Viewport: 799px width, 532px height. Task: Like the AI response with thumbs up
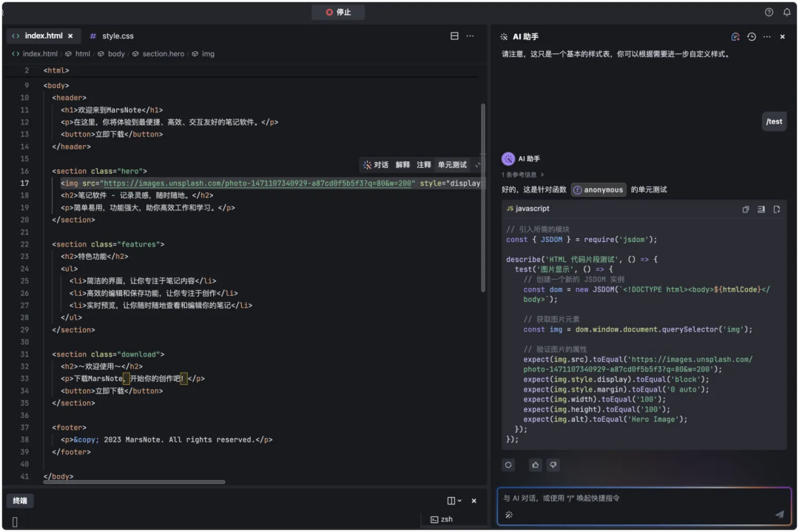[536, 465]
